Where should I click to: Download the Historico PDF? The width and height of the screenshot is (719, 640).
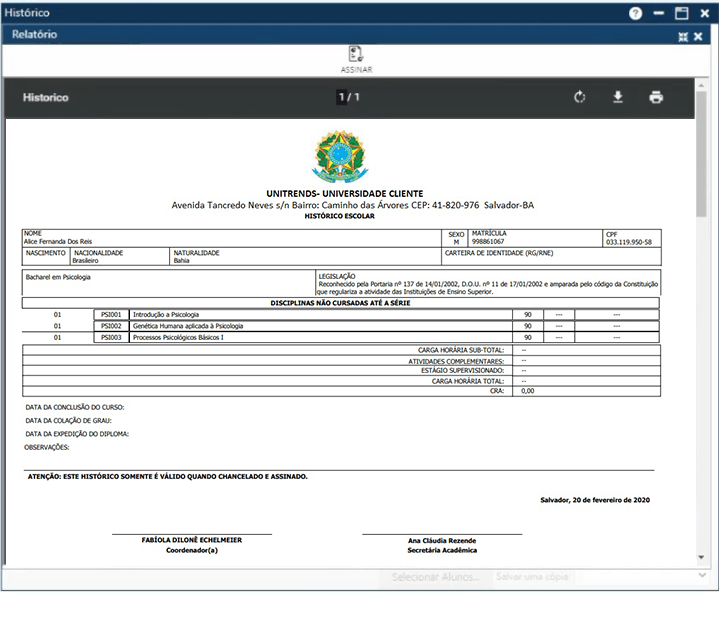click(617, 98)
